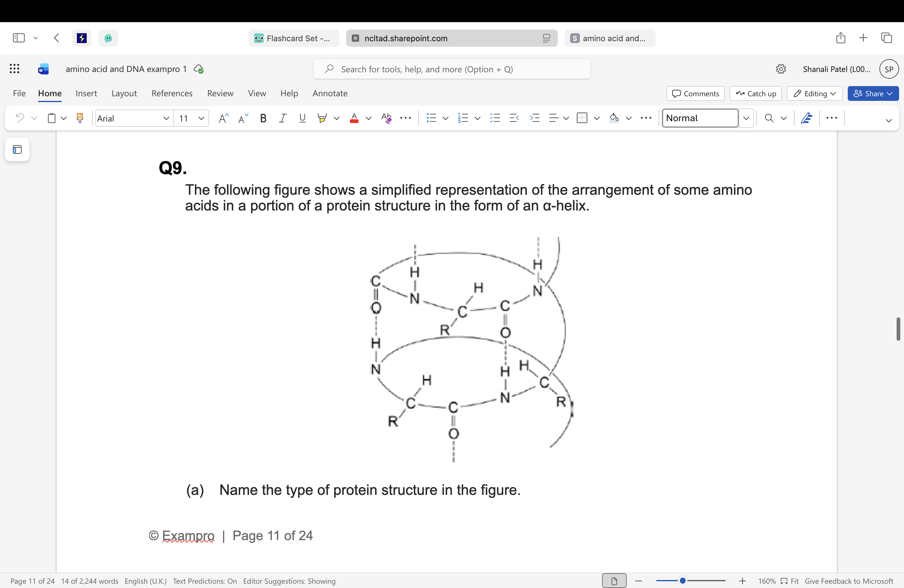Open the highlight color dropdown arrow
This screenshot has height=588, width=904.
pyautogui.click(x=336, y=118)
